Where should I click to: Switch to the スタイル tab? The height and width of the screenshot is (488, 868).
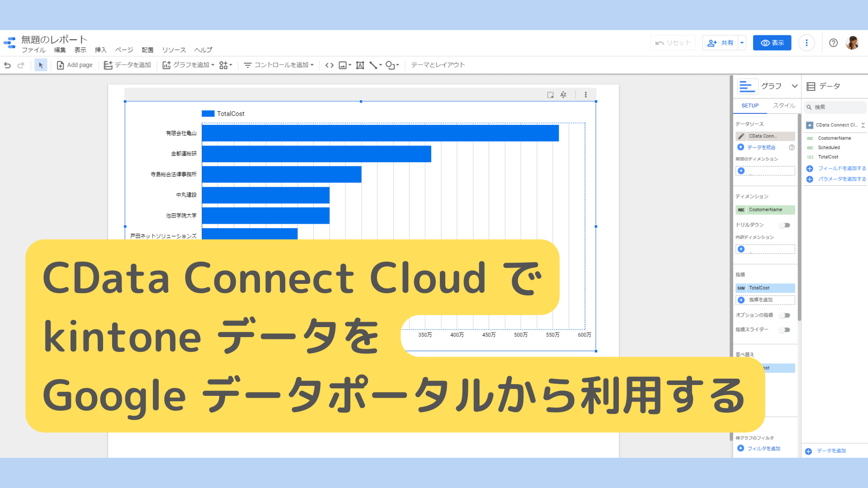pos(784,106)
